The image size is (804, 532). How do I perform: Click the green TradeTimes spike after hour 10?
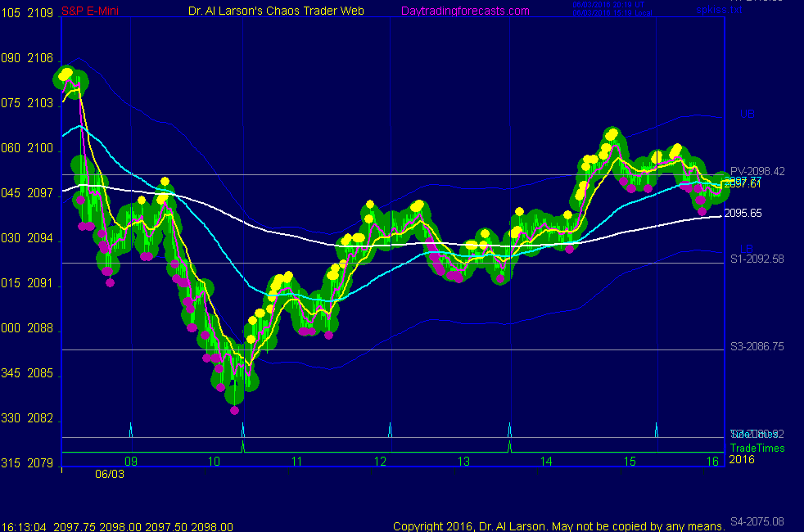(243, 446)
